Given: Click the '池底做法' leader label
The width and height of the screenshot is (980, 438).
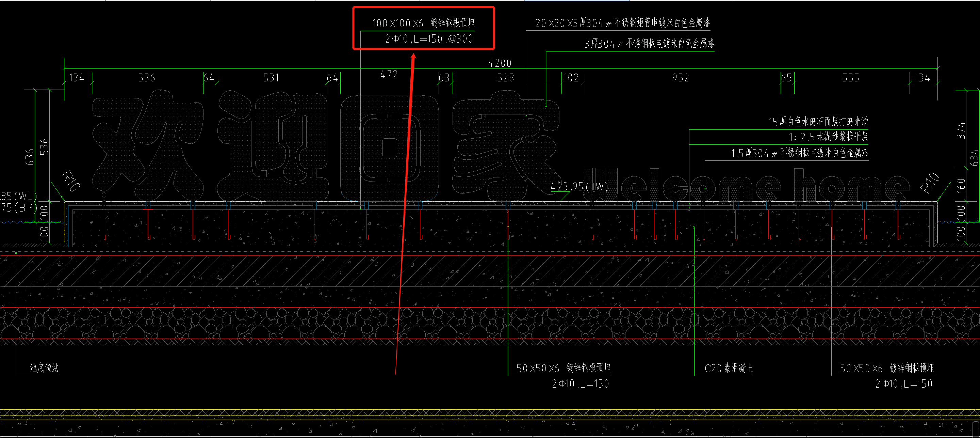Looking at the screenshot, I should point(45,368).
